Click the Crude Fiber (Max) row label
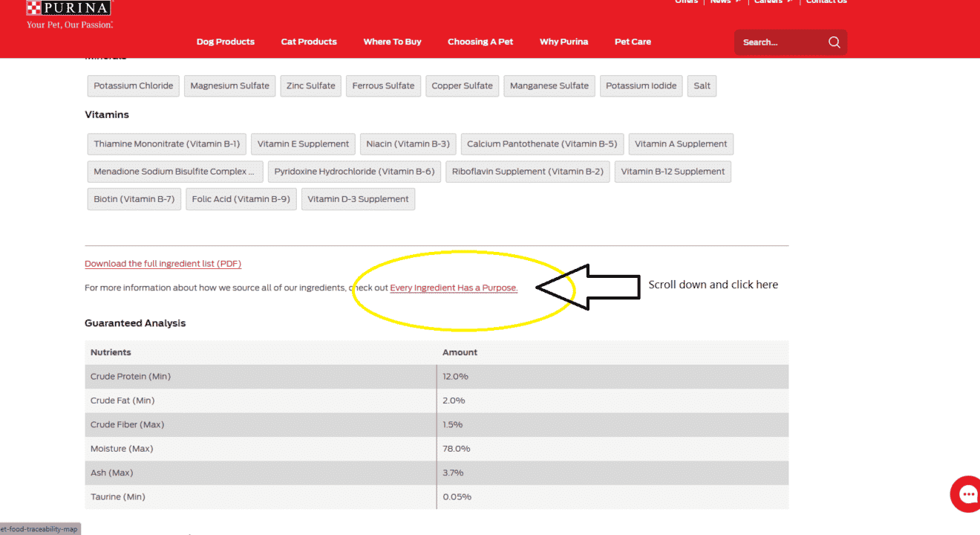Image resolution: width=980 pixels, height=535 pixels. pos(128,425)
